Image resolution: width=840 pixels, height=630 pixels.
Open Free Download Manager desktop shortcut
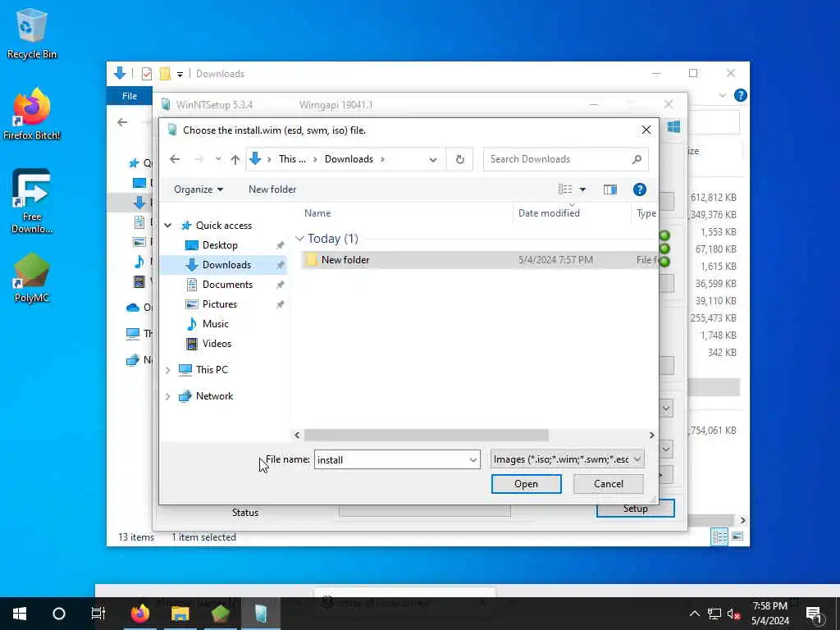32,201
